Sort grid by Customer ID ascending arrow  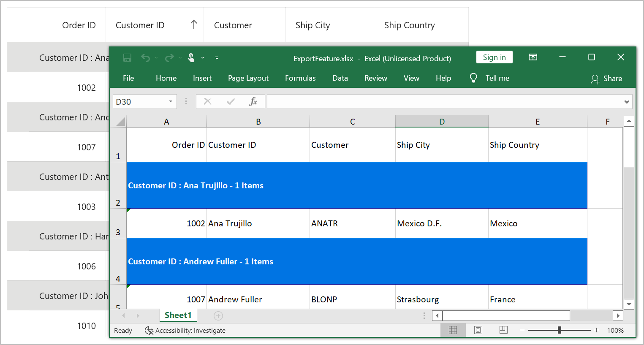click(x=194, y=24)
